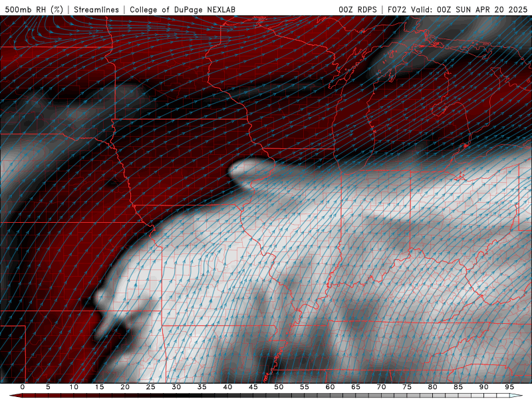Click the colorbar label "55"
This screenshot has width=532, height=399.
click(305, 387)
